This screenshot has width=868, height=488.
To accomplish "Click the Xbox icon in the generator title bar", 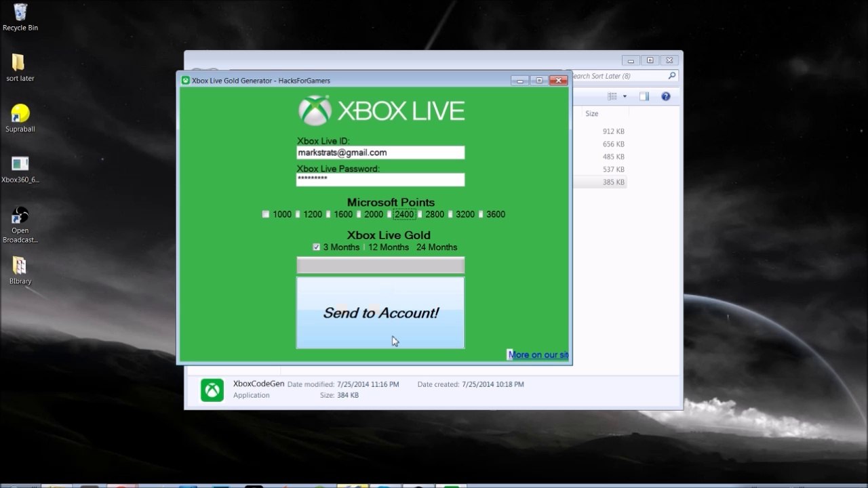I will [x=185, y=81].
